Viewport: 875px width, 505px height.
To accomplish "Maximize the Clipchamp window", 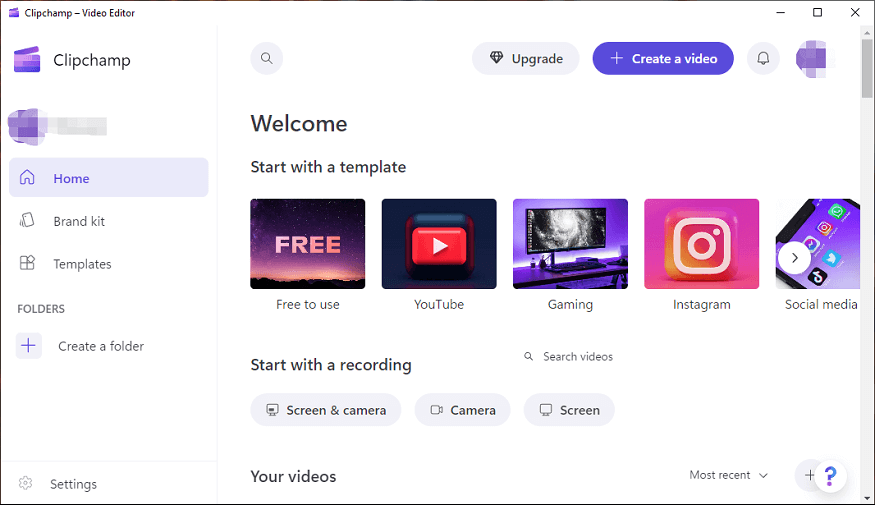I will pos(818,12).
